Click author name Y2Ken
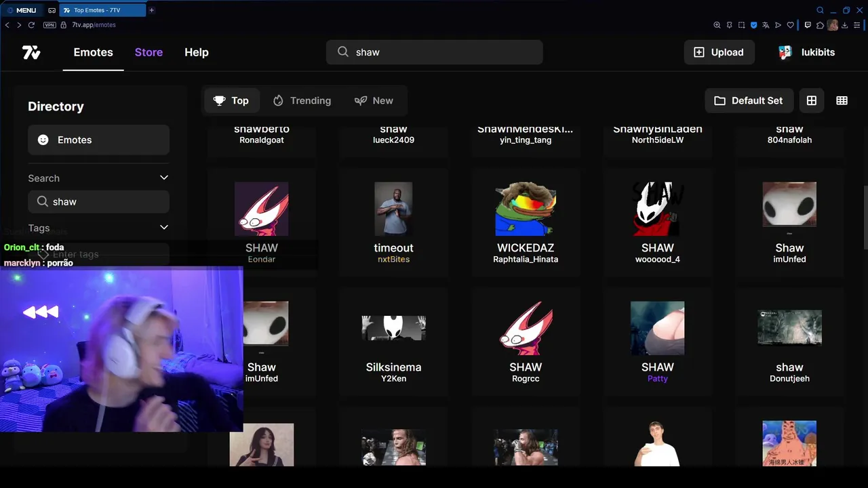 pyautogui.click(x=393, y=379)
